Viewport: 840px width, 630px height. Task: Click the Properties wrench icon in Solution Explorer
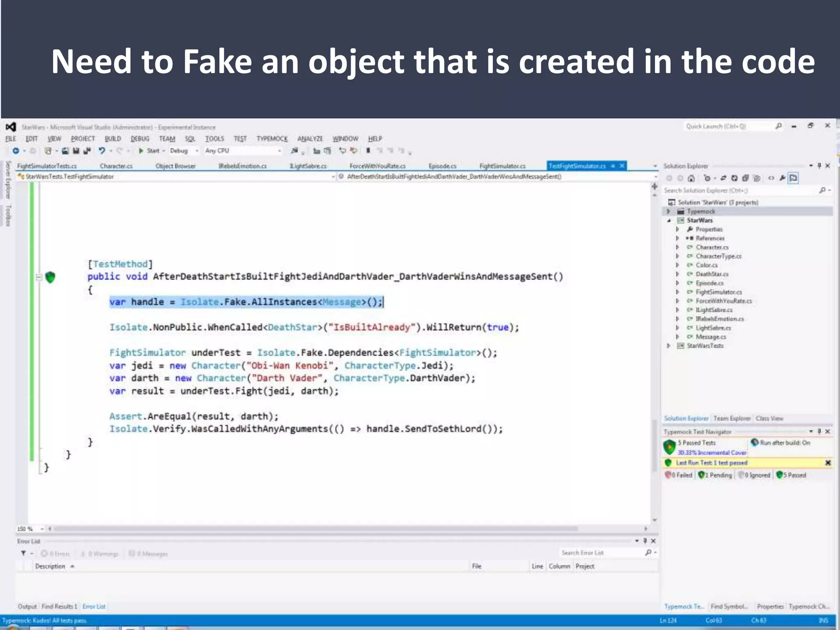pyautogui.click(x=783, y=178)
